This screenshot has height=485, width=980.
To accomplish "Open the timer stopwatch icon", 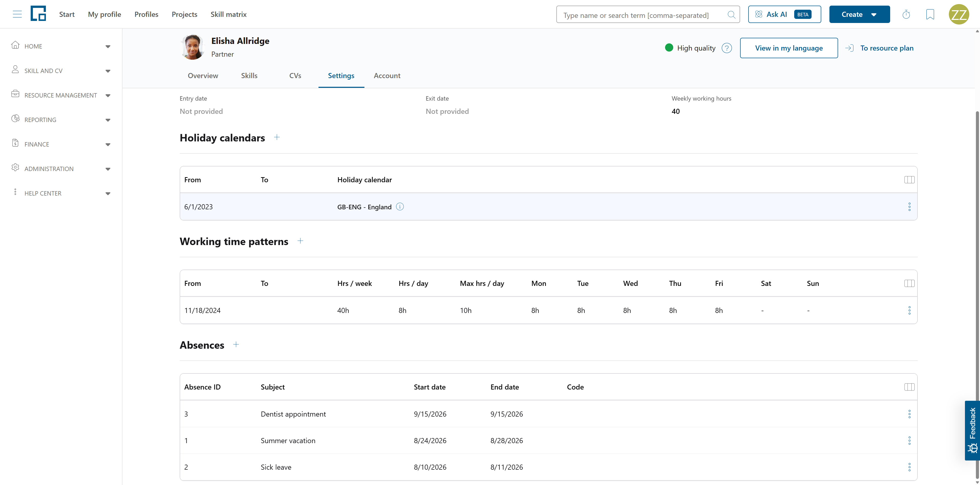I will click(906, 15).
